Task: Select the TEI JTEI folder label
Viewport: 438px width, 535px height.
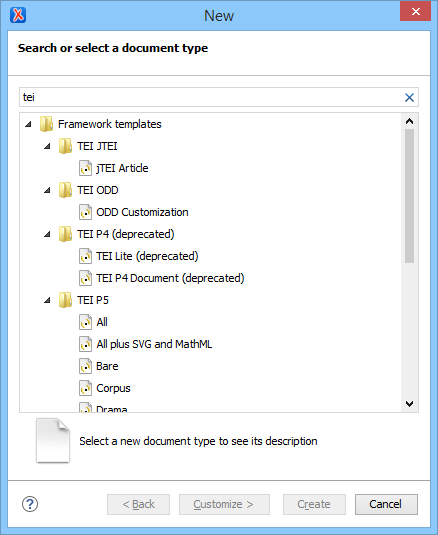Action: (x=97, y=146)
